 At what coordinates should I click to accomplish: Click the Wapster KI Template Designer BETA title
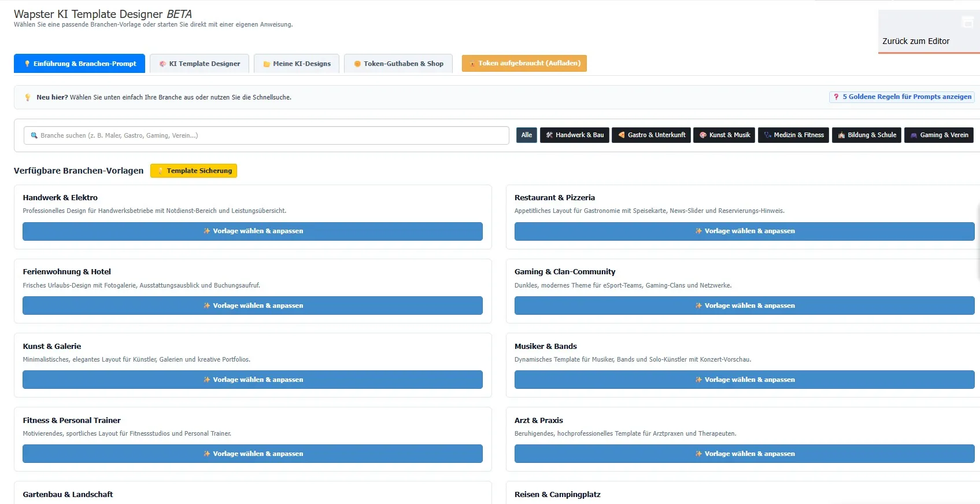[x=103, y=14]
